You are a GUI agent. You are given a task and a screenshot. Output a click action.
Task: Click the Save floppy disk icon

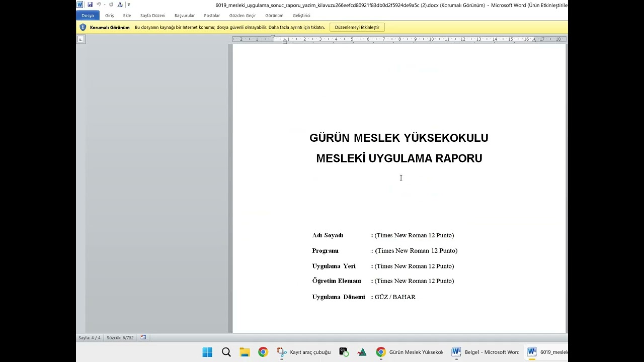[x=90, y=5]
